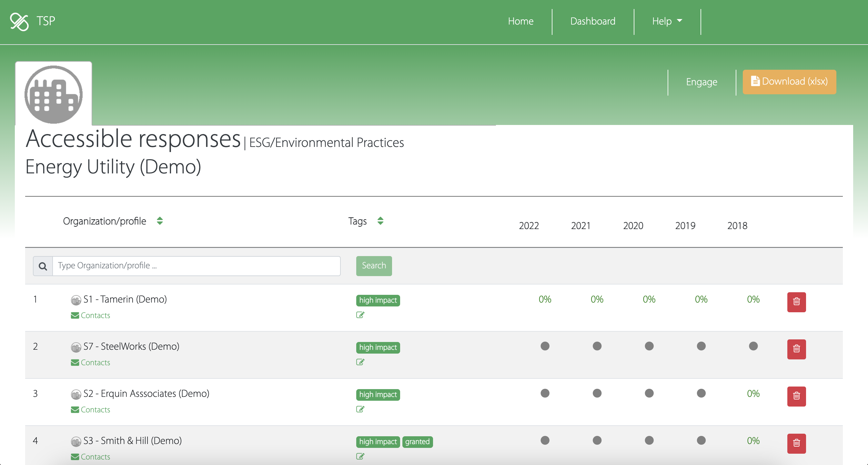Click the magnifying glass search icon
The height and width of the screenshot is (465, 868).
(x=43, y=266)
